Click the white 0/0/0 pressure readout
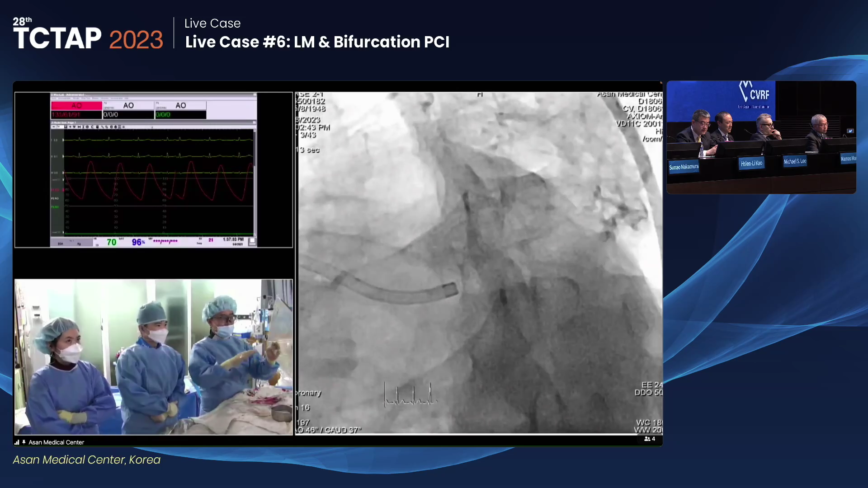The image size is (868, 488). click(128, 115)
